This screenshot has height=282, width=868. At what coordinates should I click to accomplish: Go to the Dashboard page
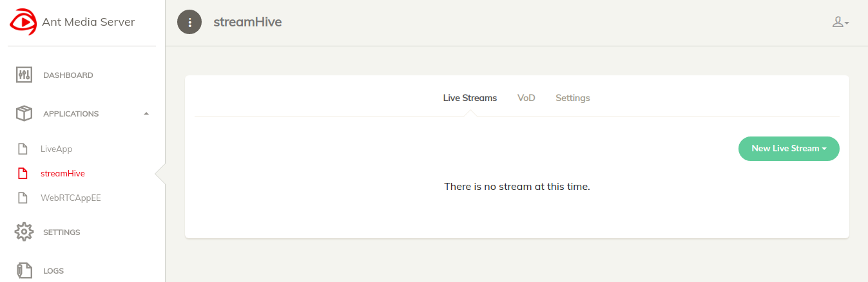[68, 75]
